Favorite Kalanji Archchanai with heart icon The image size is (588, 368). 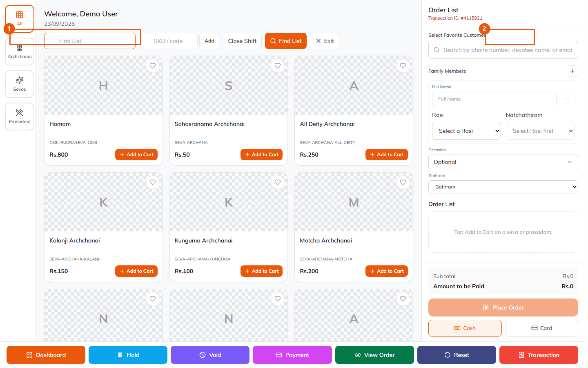pyautogui.click(x=153, y=182)
